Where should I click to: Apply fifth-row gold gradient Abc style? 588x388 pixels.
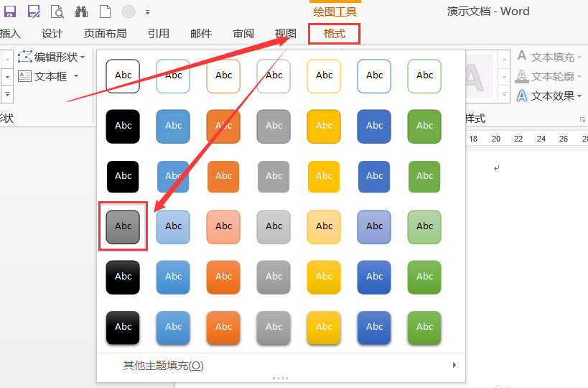tap(324, 277)
